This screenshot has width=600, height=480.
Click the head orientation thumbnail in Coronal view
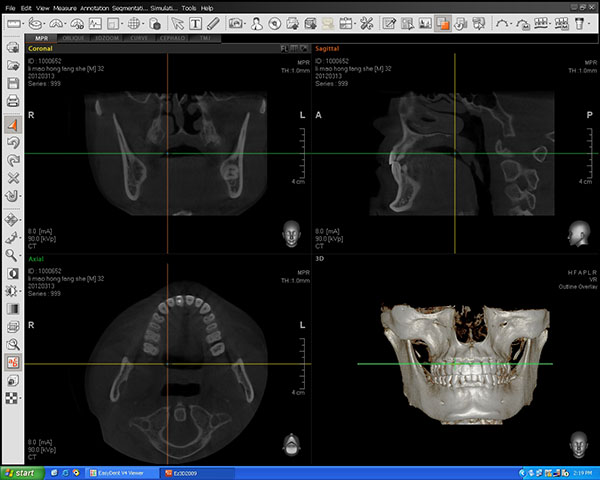tap(292, 235)
